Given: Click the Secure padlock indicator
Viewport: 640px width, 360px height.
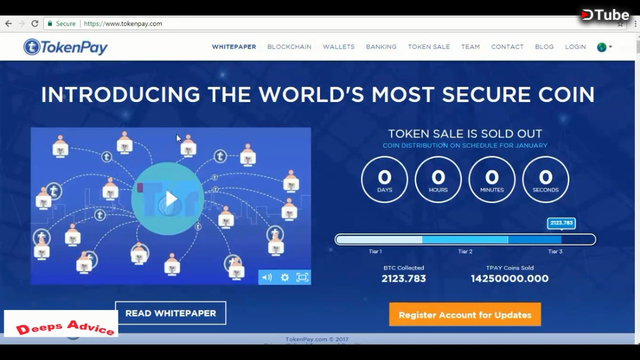Looking at the screenshot, I should [x=62, y=24].
